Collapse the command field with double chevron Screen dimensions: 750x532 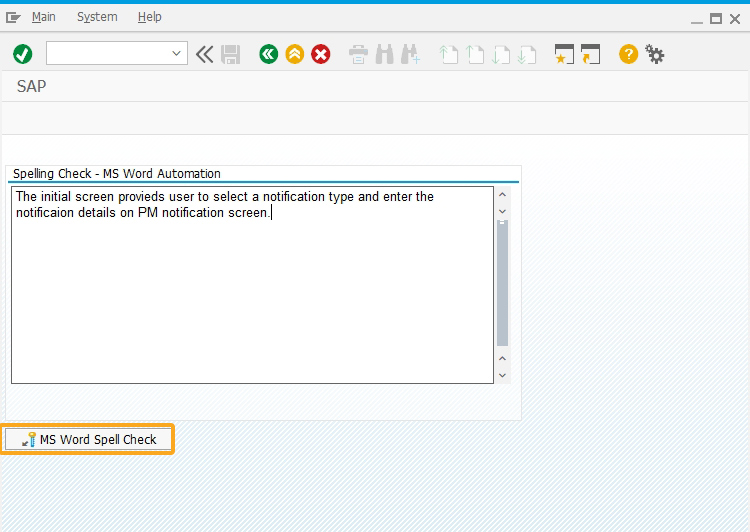pos(204,54)
